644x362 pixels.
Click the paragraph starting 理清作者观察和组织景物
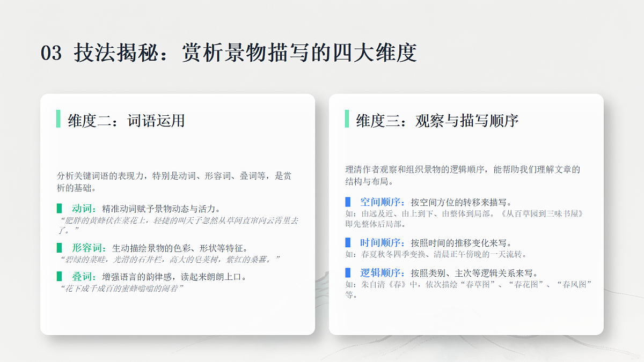point(463,175)
